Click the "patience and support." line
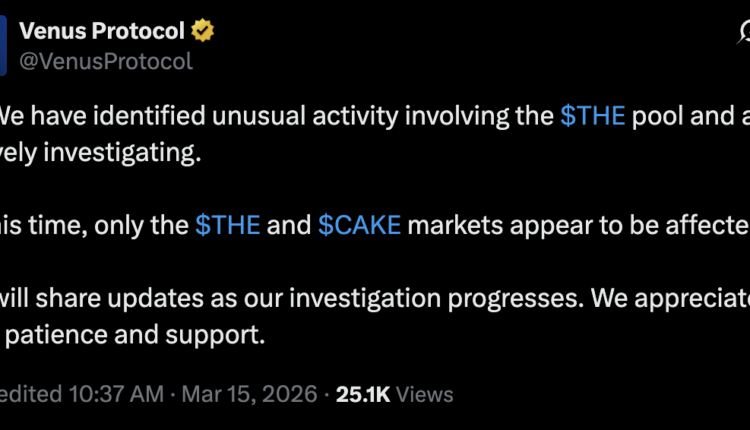750x430 pixels. [x=135, y=335]
